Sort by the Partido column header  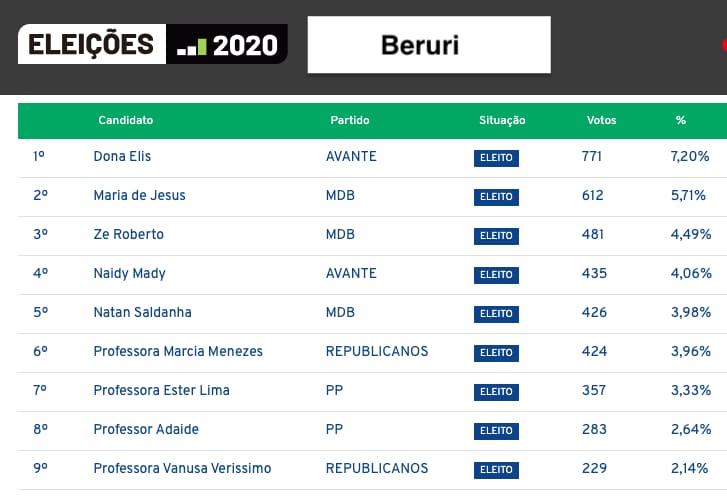pos(350,120)
